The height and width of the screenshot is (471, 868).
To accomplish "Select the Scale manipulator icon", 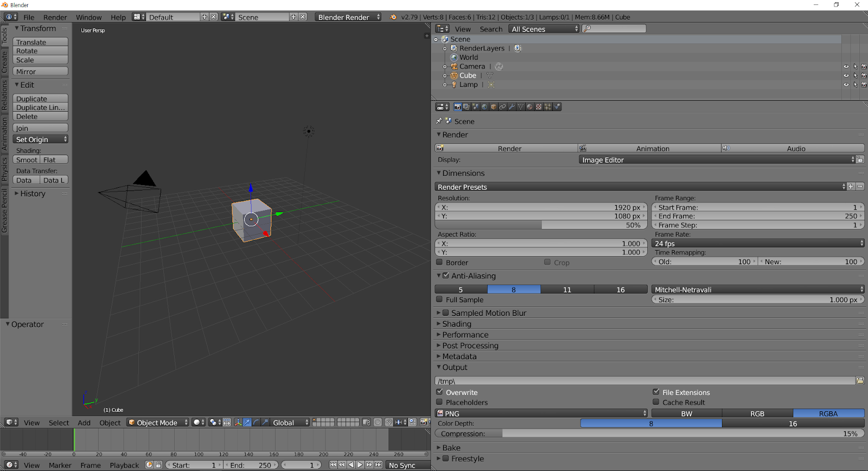I will tap(265, 422).
